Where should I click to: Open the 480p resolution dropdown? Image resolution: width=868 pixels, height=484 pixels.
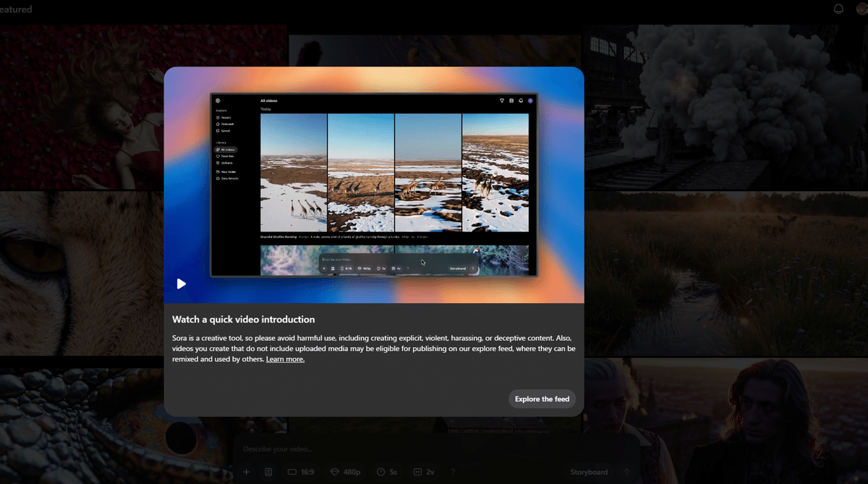coord(345,472)
